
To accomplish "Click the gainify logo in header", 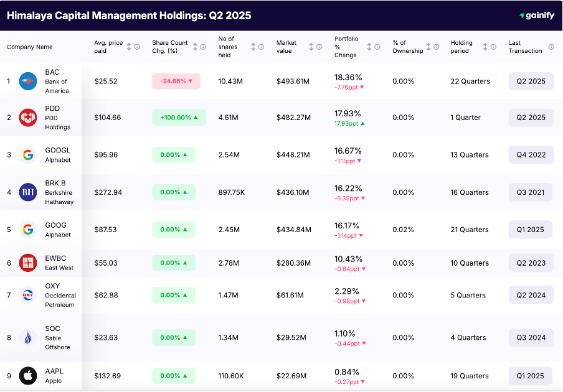I will (x=537, y=16).
